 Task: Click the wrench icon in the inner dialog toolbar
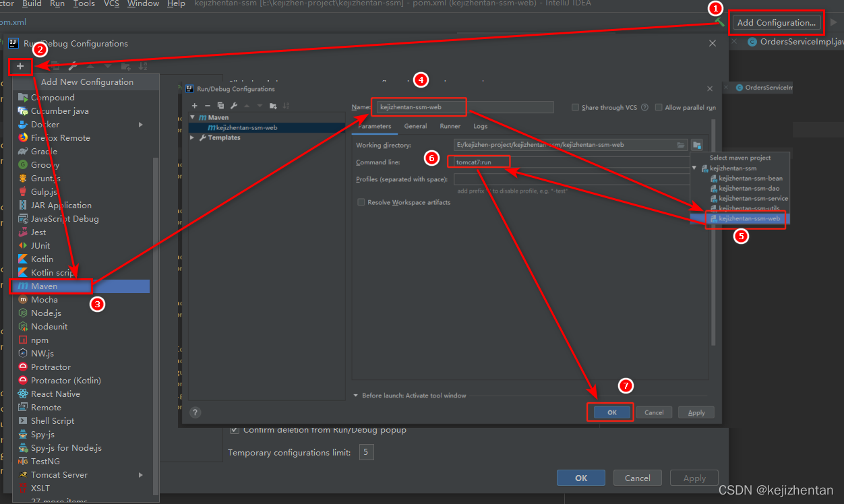(x=233, y=106)
